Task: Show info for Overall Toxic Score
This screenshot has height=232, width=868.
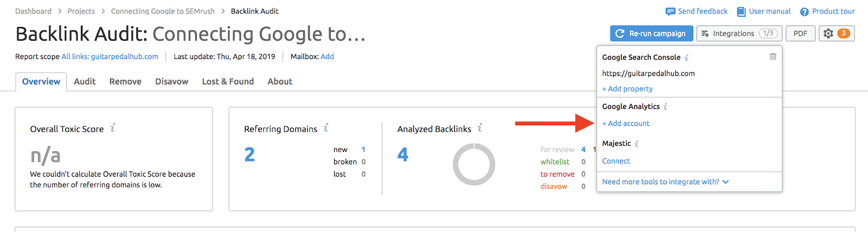Action: click(x=113, y=128)
